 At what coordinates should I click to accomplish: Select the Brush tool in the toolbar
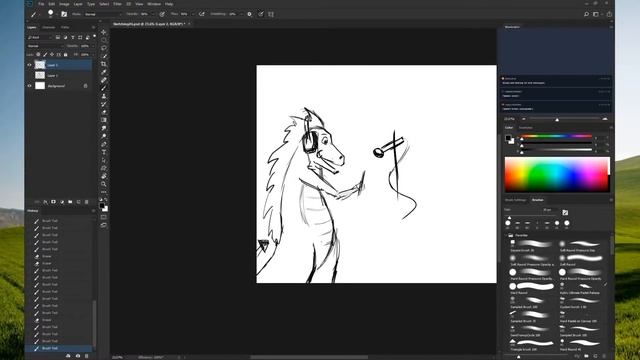pos(104,88)
